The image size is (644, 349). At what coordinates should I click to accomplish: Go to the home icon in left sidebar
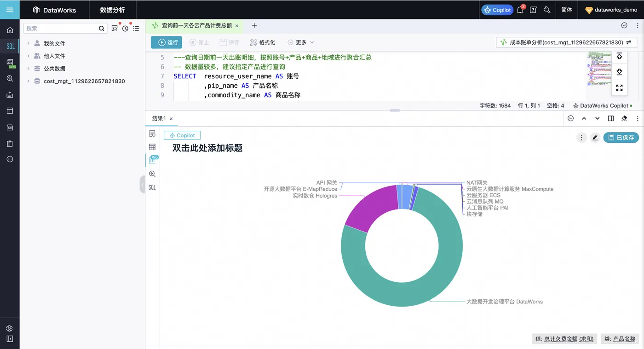point(10,30)
